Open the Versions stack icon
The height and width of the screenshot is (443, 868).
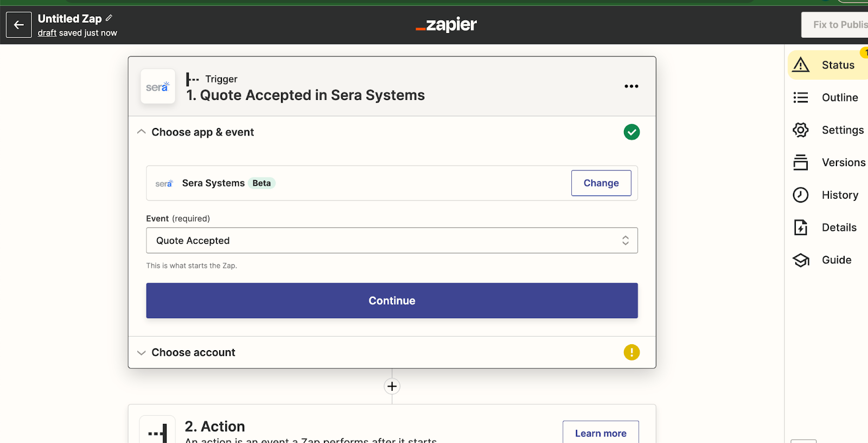click(x=801, y=162)
